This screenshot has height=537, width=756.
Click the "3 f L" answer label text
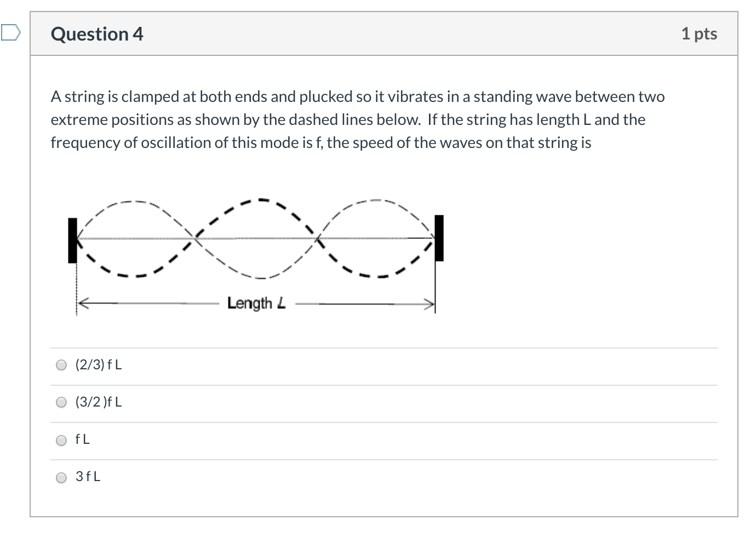[x=88, y=477]
